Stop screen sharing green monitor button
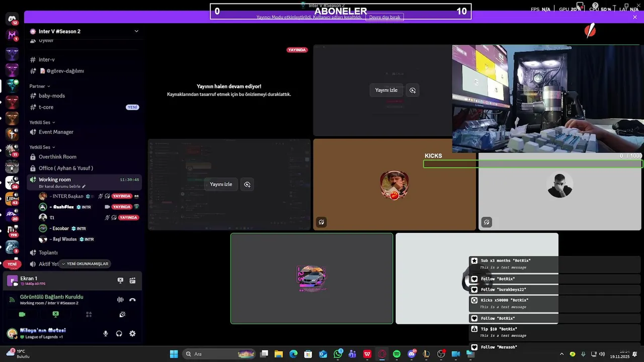Image resolution: width=644 pixels, height=362 pixels. tap(56, 314)
